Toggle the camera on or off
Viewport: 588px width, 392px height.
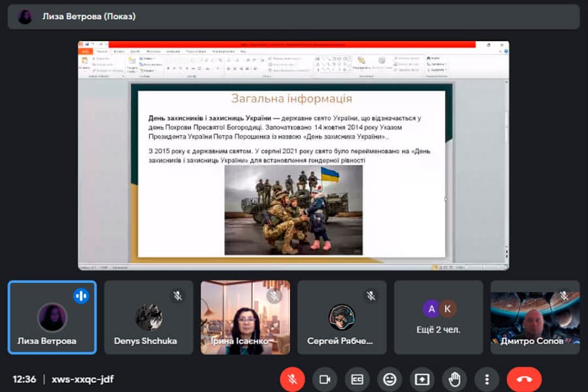coord(324,379)
